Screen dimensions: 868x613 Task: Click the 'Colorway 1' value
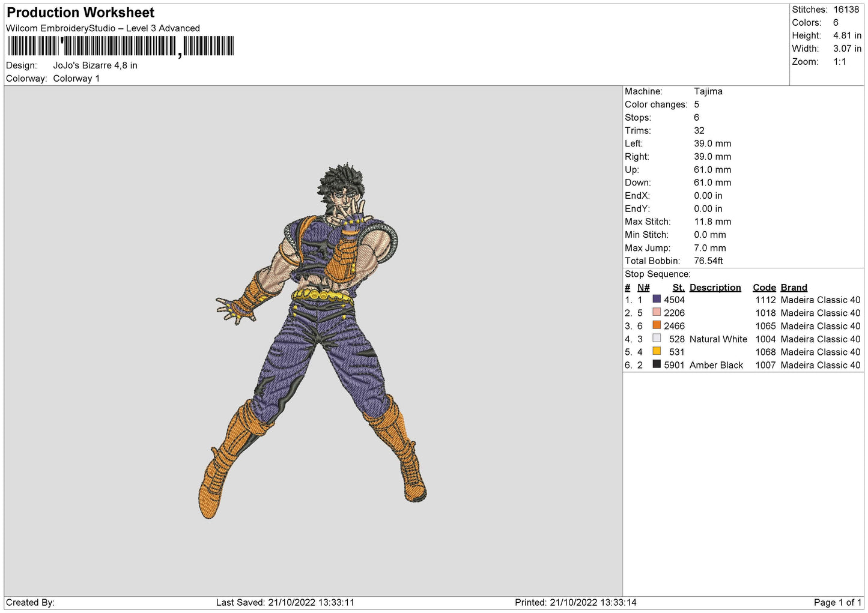[76, 79]
